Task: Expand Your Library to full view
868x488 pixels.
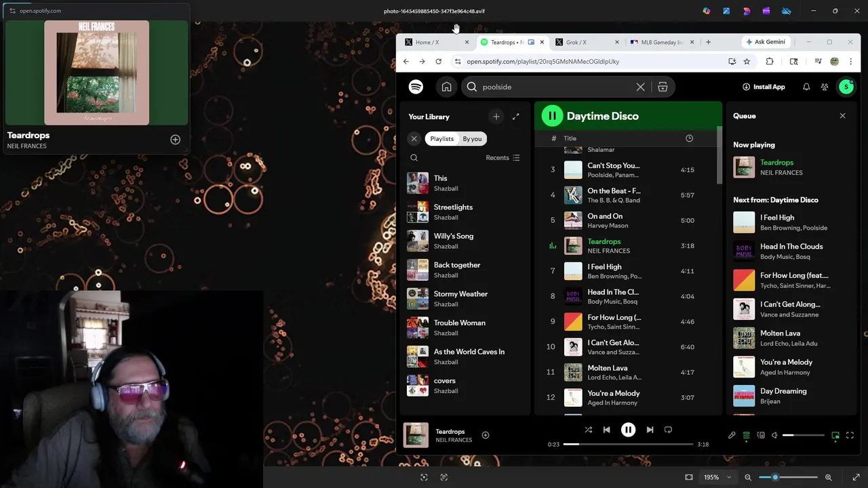Action: [x=515, y=117]
